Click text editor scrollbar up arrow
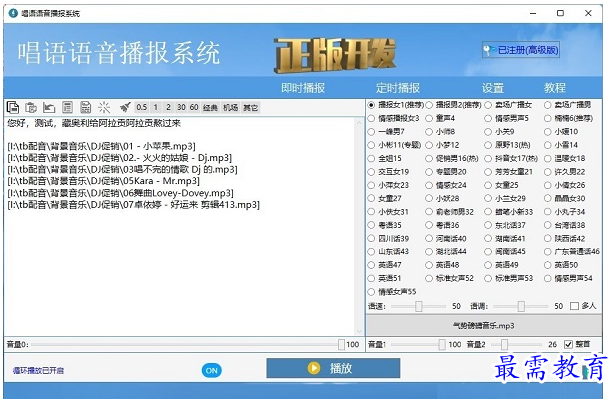Image resolution: width=616 pixels, height=399 pixels. click(x=359, y=123)
